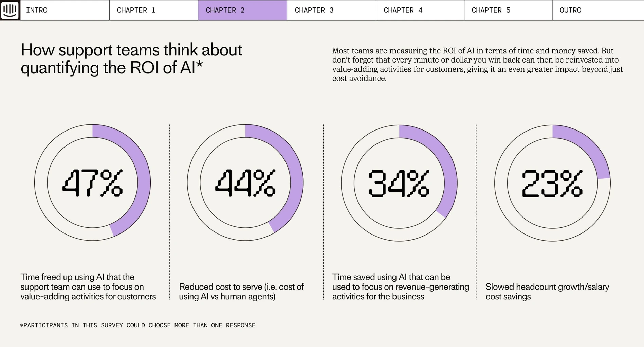The height and width of the screenshot is (347, 644).
Task: Jump to the CHAPTER 5 tab
Action: [x=509, y=10]
